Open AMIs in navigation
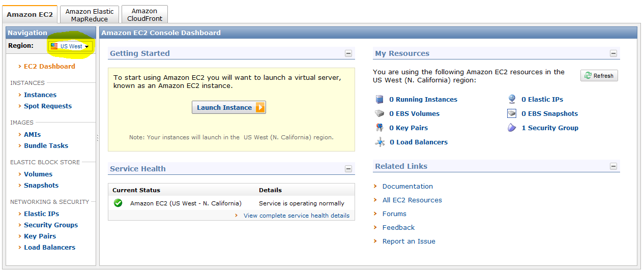Screen dimensions: 644x272 [33, 135]
